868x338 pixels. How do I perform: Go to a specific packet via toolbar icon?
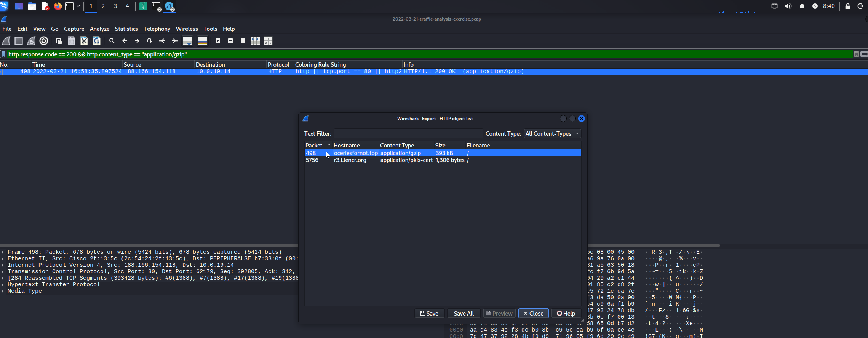[x=150, y=41]
